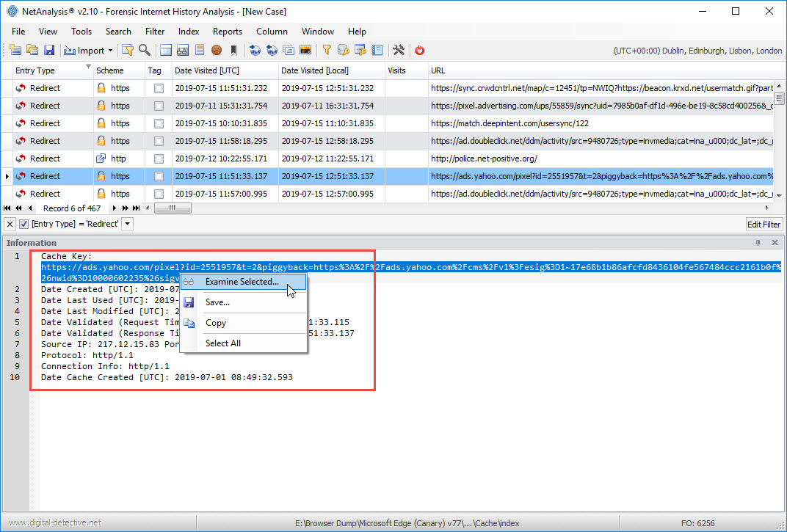Tag the 11:58:18.295 doubleclick row checkbox
The height and width of the screenshot is (532, 787).
[159, 141]
